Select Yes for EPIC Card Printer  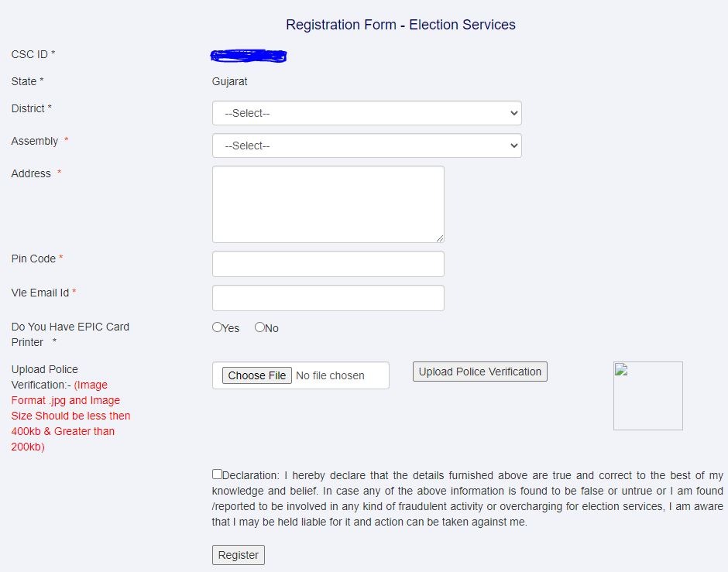pyautogui.click(x=217, y=327)
